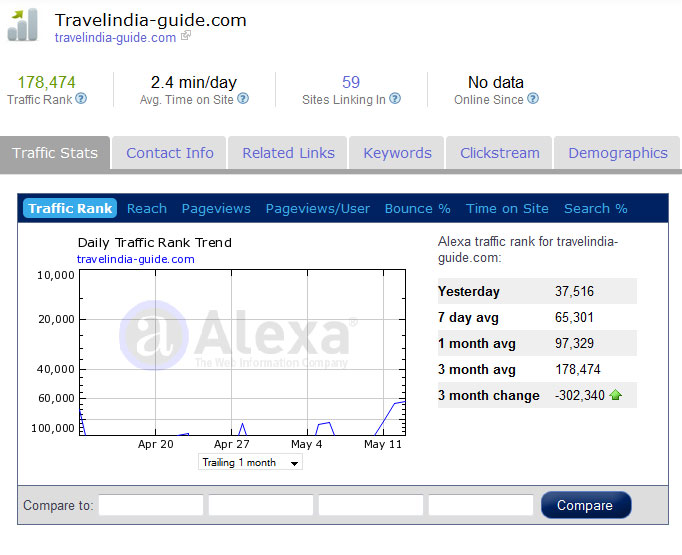Open the Clickstream tab
This screenshot has height=555, width=682.
click(x=500, y=153)
